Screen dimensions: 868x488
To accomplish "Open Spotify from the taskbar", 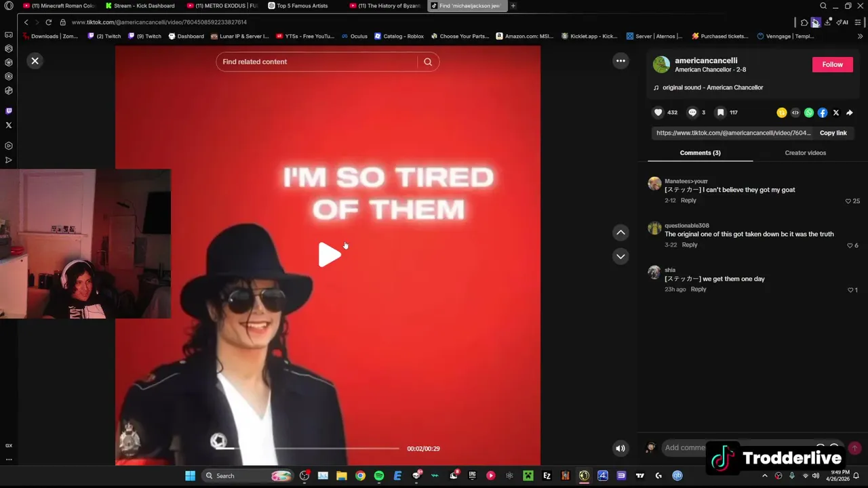I will [379, 476].
